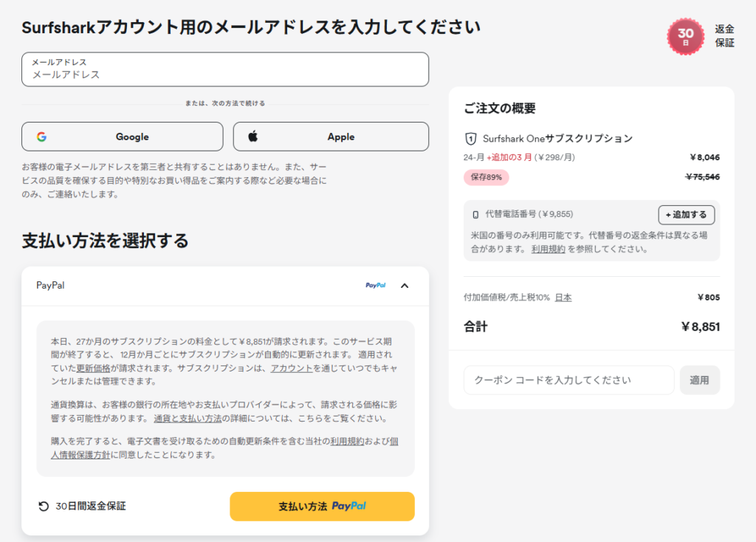
Task: Open the 更新価格 renewal price link
Action: pos(94,368)
